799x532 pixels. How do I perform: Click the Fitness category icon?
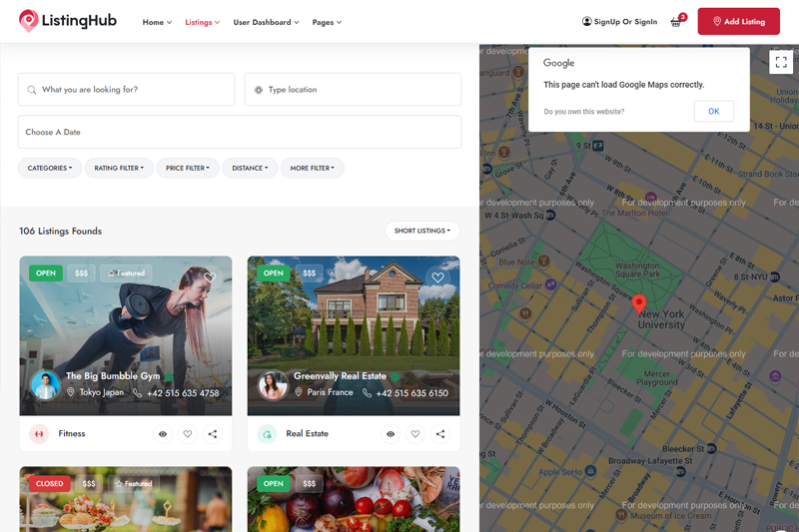(x=39, y=434)
